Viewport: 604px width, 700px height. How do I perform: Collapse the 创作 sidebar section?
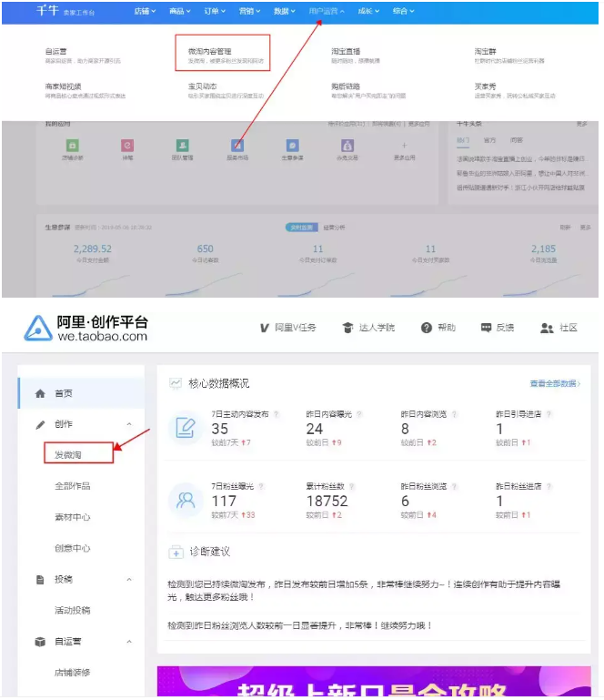pos(128,424)
